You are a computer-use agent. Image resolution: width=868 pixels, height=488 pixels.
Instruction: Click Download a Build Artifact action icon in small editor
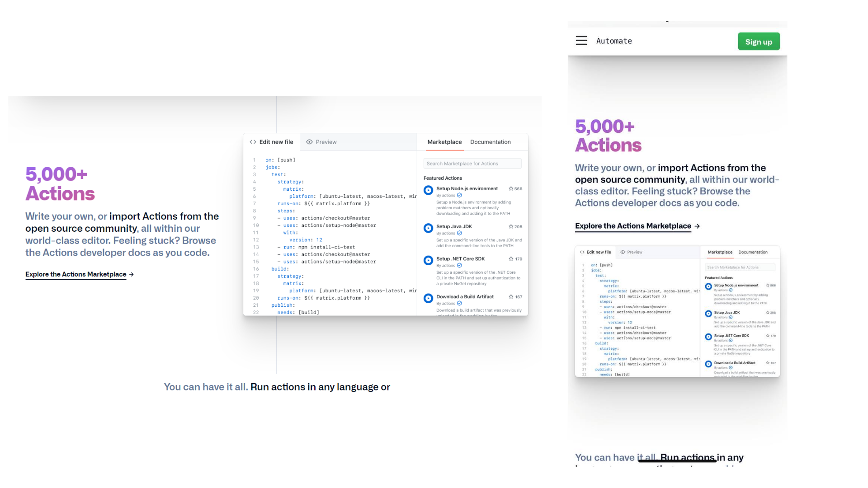[x=708, y=364]
